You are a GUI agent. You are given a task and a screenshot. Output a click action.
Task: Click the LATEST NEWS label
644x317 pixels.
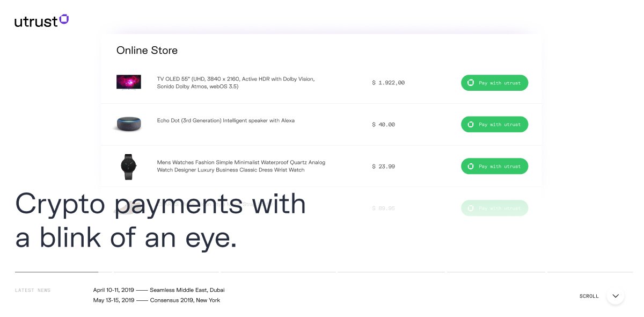tap(33, 291)
